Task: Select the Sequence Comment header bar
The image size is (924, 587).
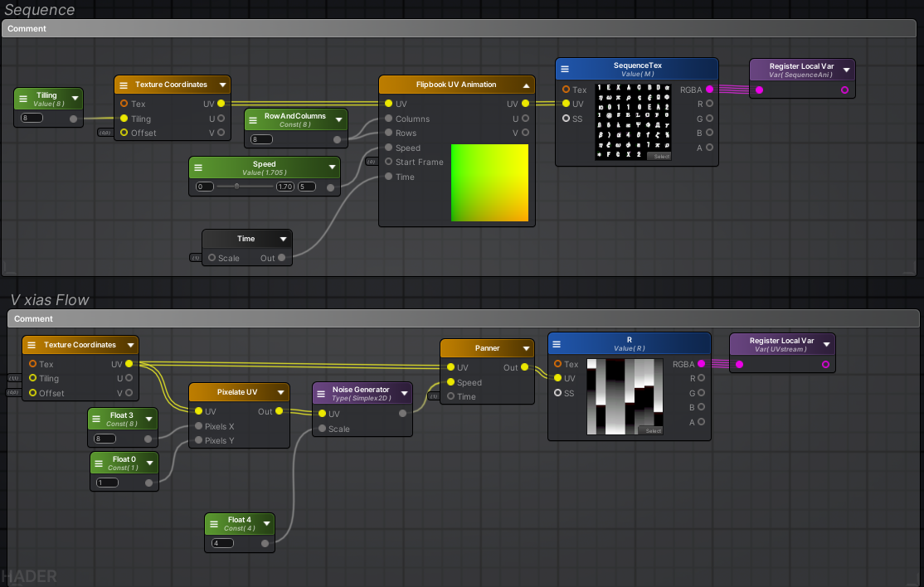Action: tap(459, 29)
